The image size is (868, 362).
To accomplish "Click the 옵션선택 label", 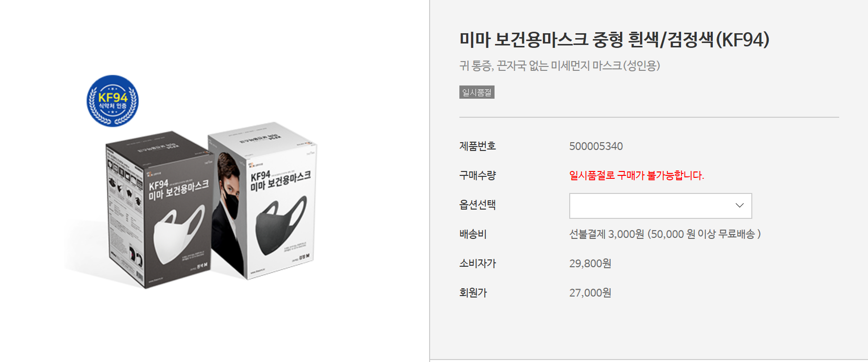I will point(477,205).
